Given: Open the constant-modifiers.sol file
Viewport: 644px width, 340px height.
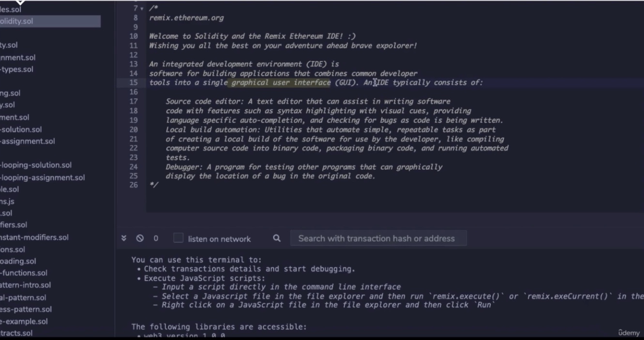Looking at the screenshot, I should pos(34,237).
